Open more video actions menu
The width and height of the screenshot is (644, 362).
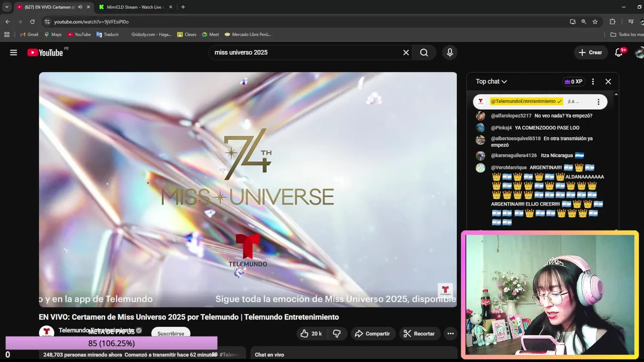click(x=450, y=333)
